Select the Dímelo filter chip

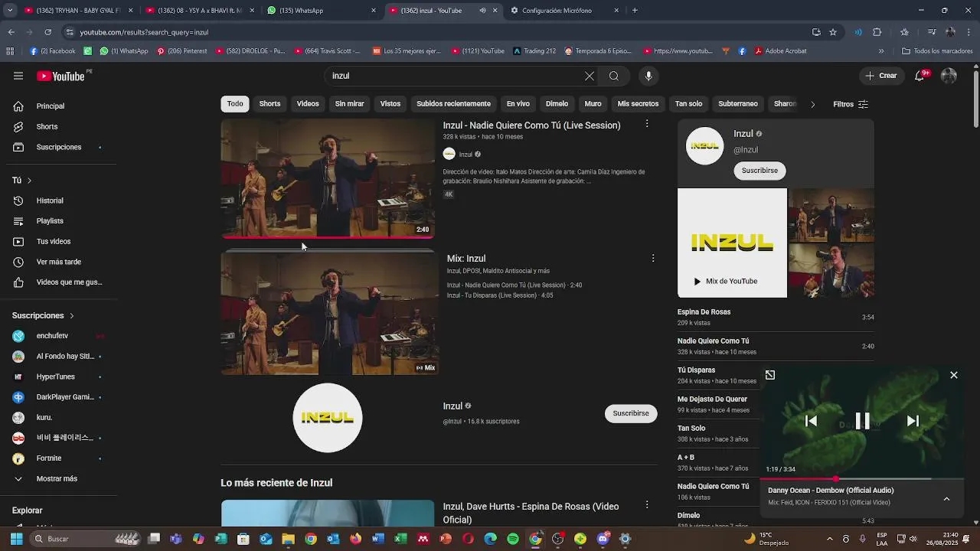click(557, 103)
